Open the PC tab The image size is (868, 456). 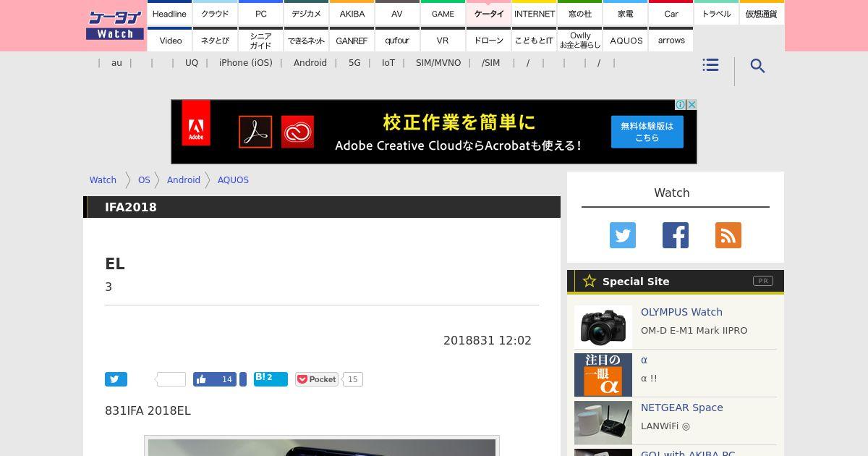click(260, 14)
